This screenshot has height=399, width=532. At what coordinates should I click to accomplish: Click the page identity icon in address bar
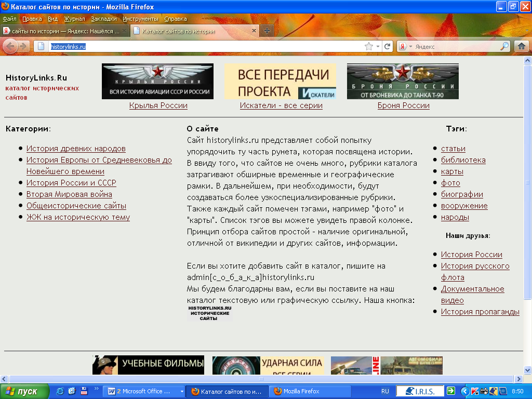coord(41,46)
